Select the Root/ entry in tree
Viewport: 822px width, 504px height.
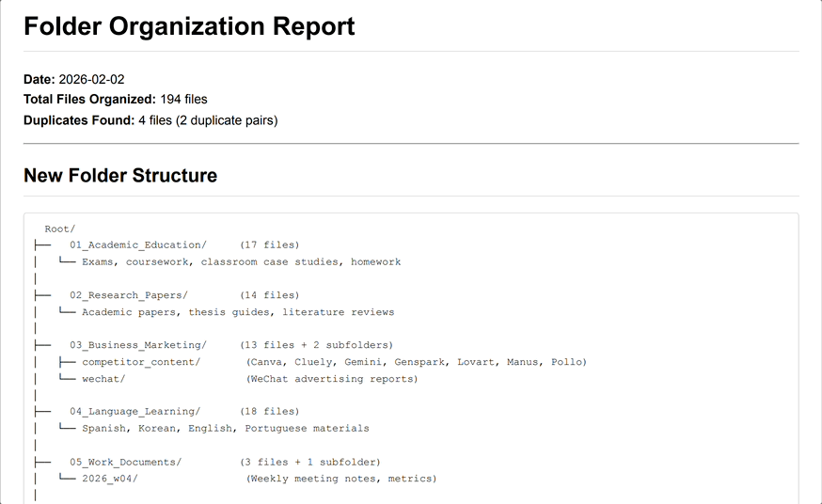(x=60, y=228)
